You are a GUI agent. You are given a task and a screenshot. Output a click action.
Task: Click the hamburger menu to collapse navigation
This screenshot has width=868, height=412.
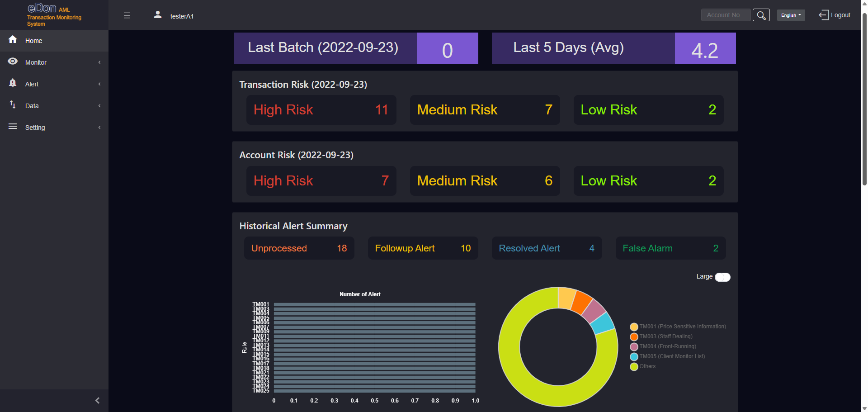coord(127,15)
